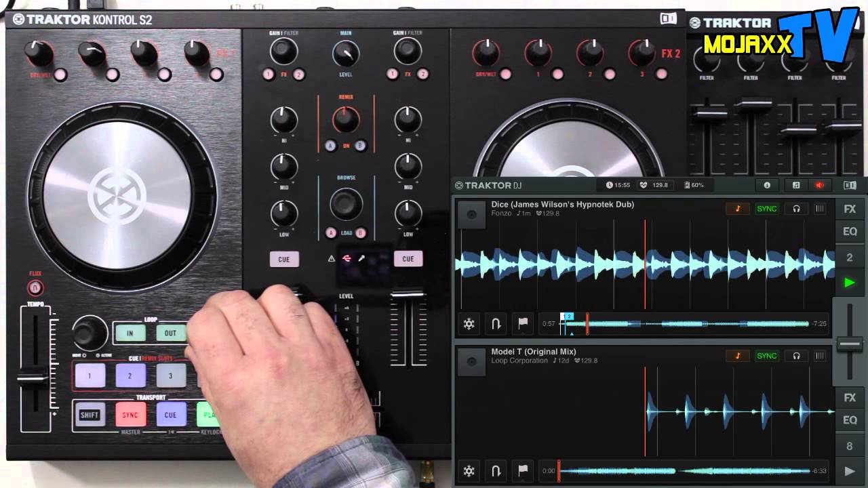
Task: Click the Dice deck track overview stripe
Action: coord(685,324)
